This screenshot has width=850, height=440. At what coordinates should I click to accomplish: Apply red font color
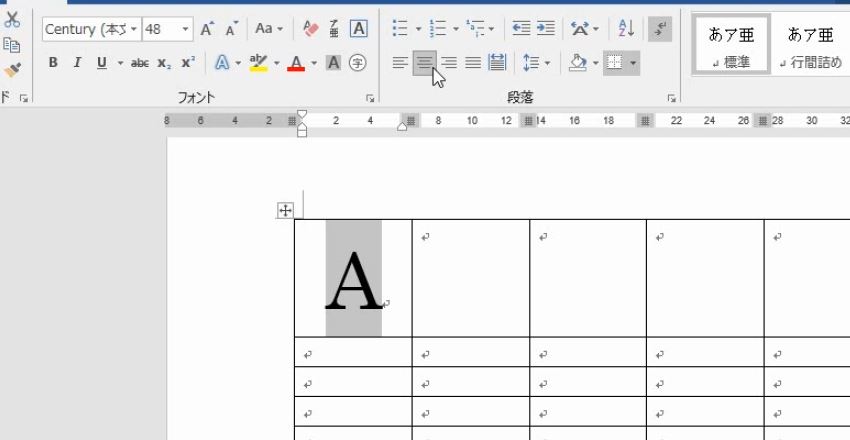[296, 63]
